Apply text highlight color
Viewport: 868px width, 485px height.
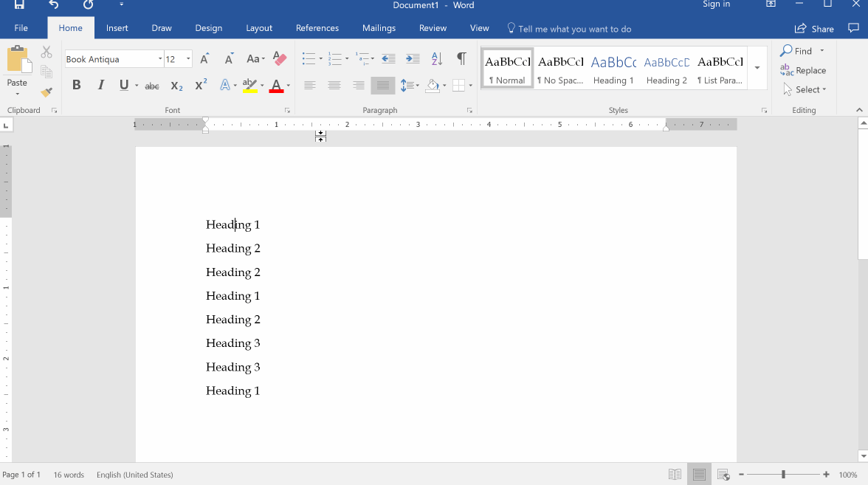250,85
